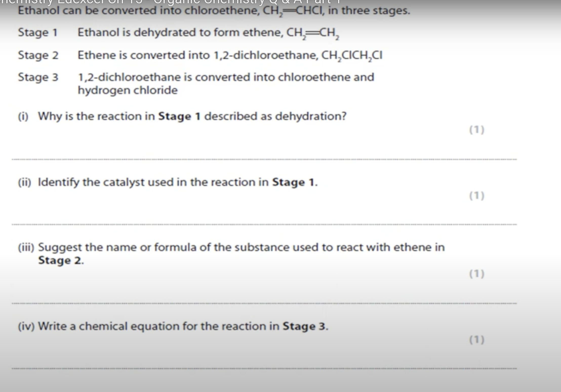Click bold 'Stage 2.' text in question (iii)
The image size is (561, 392).
point(61,260)
